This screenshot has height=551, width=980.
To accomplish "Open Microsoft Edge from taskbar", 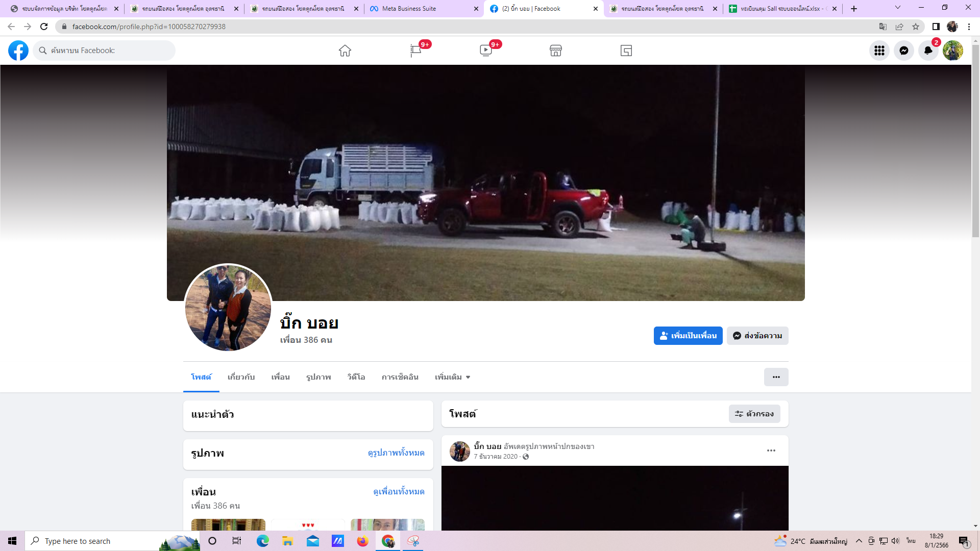I will click(x=262, y=541).
